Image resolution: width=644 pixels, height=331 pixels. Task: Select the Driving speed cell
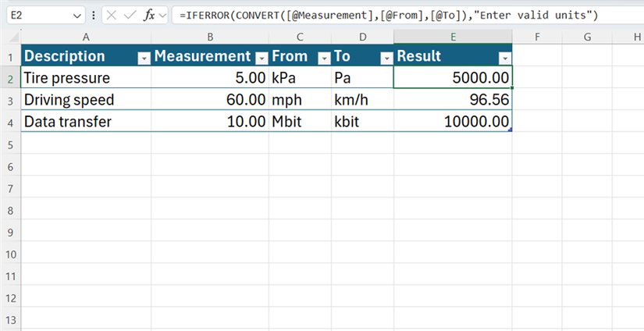(x=86, y=99)
